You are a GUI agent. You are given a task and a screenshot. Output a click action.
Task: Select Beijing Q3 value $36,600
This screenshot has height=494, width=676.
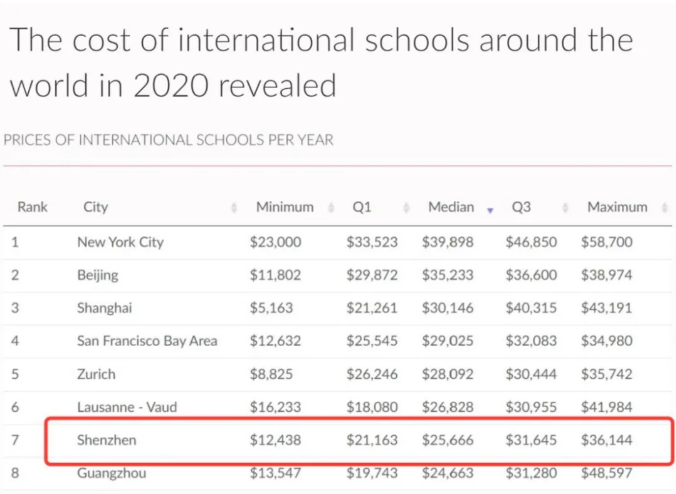[531, 275]
